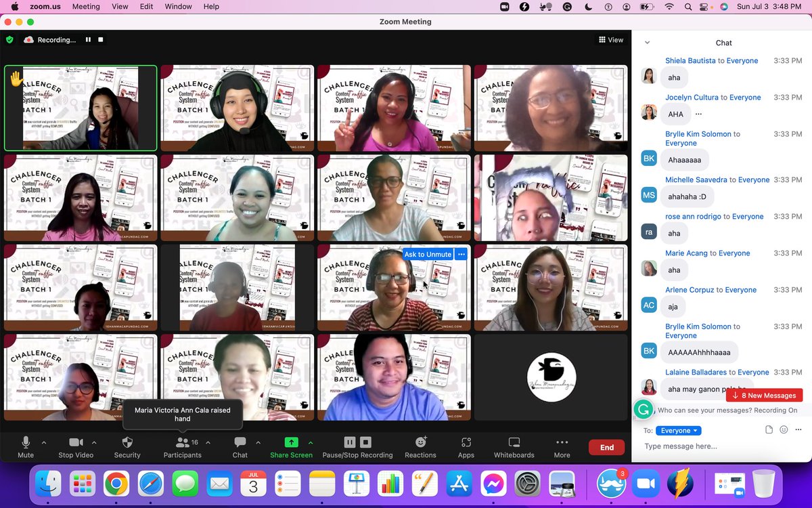
Task: Open Reactions menu
Action: pos(420,447)
